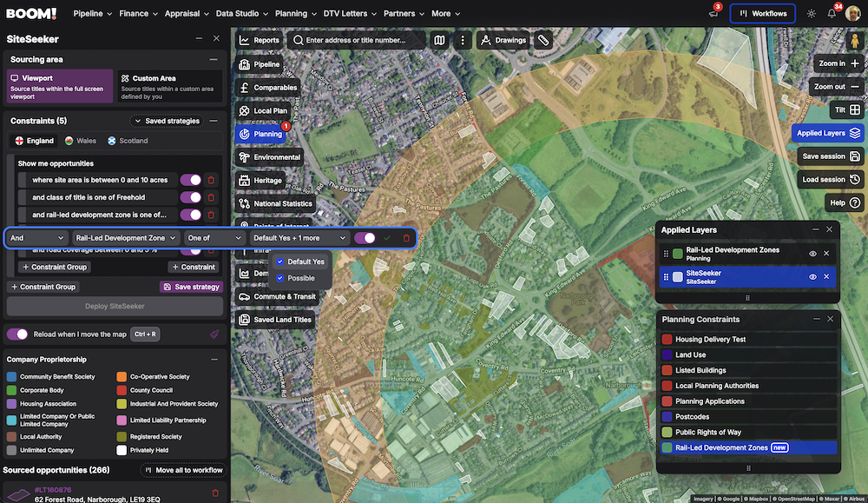Click the Save strategy button
Screen dimensions: 868x503
point(192,286)
